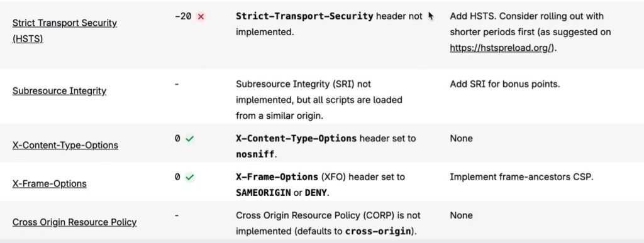Click the bold Strict-Transport-Security header text
644x243 pixels.
click(x=304, y=16)
